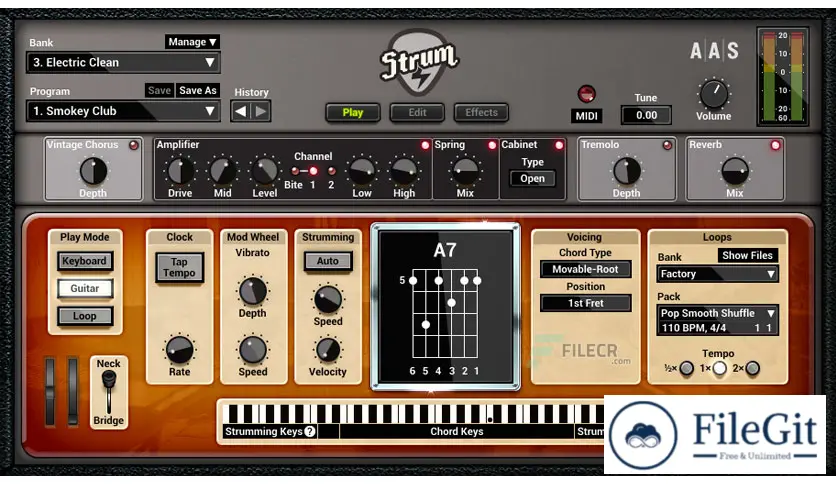Click the modulation wheel
836x484 pixels.
[73, 392]
